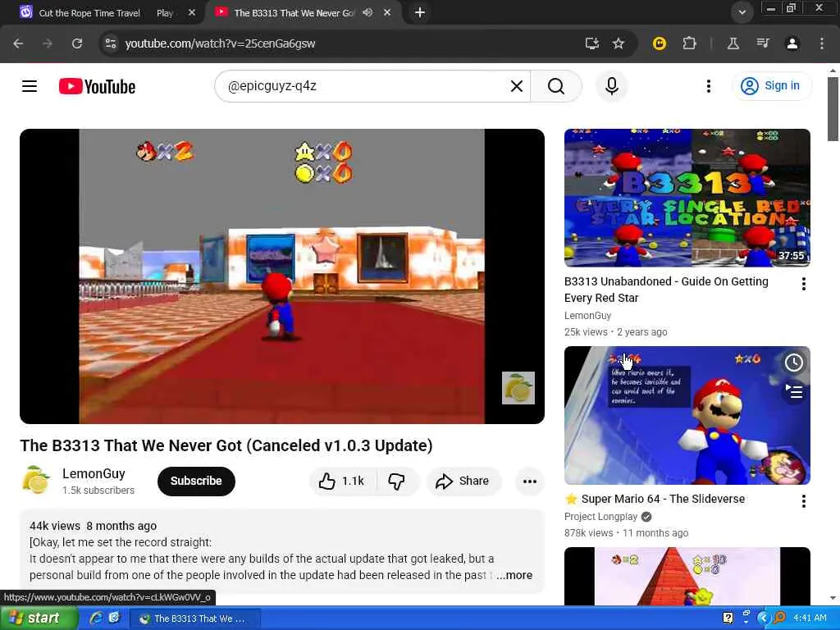Image resolution: width=840 pixels, height=630 pixels.
Task: Run the search with the magnifier button
Action: click(556, 86)
